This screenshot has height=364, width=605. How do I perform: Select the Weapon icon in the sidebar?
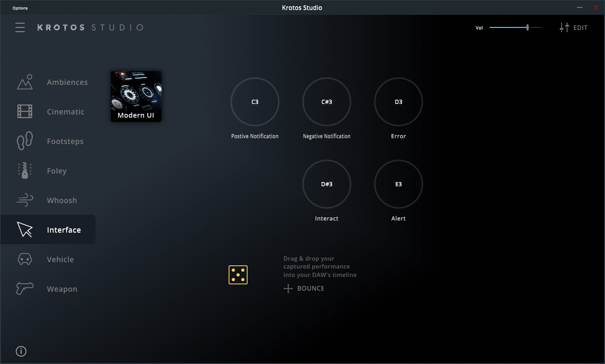tap(24, 289)
